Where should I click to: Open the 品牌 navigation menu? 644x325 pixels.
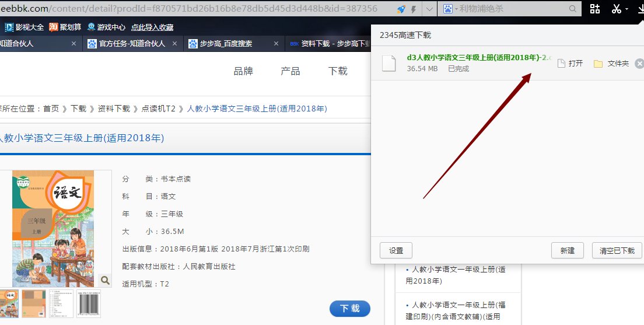pyautogui.click(x=243, y=71)
